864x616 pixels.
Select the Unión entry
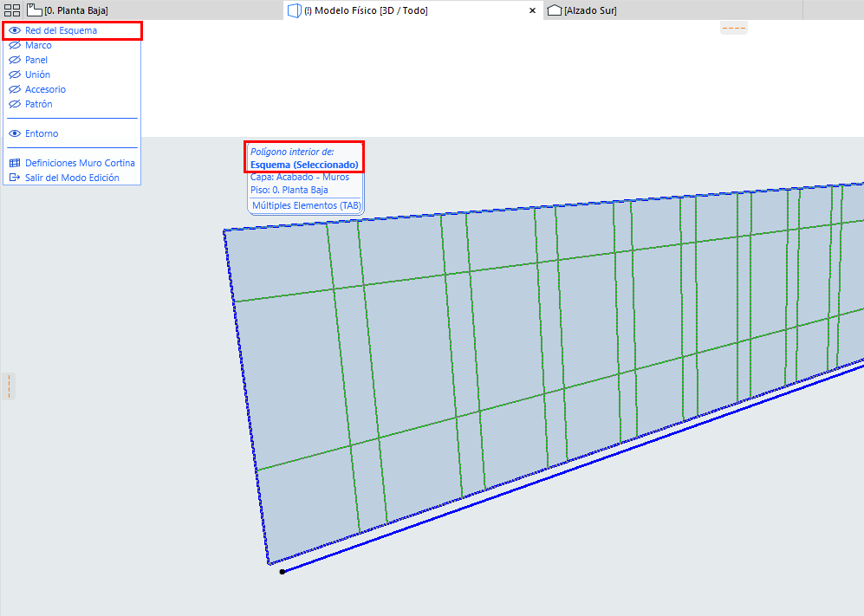point(37,75)
